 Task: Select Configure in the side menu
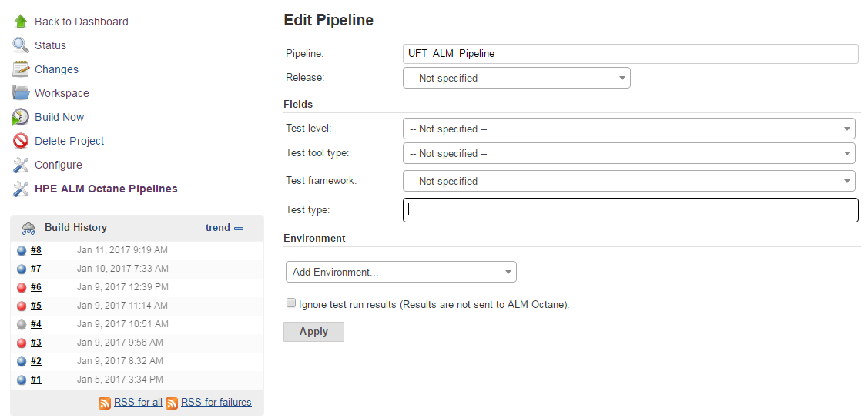click(x=58, y=165)
